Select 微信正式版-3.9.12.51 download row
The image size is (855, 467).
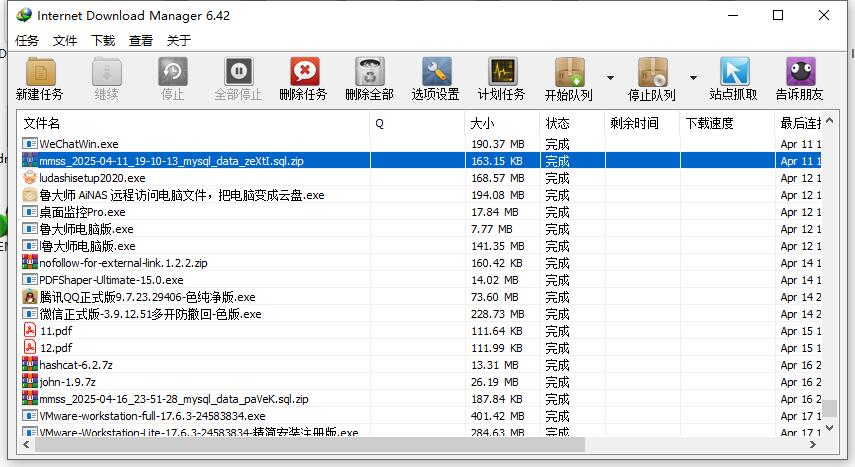(x=421, y=314)
